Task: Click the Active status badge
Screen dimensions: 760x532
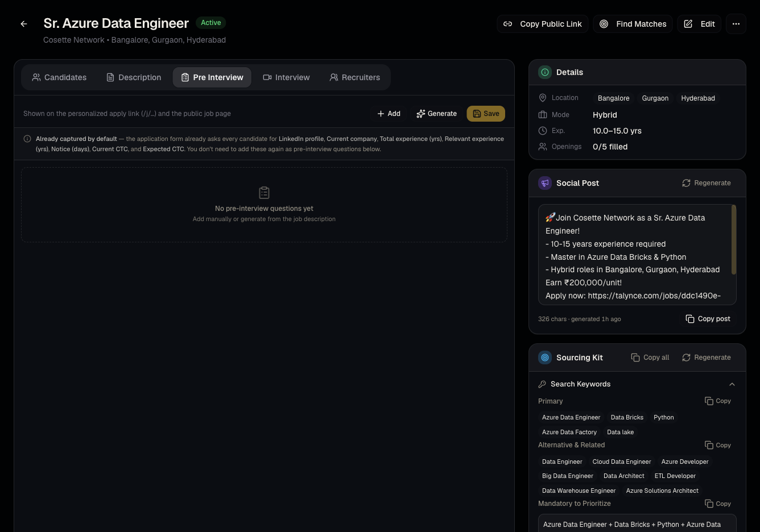Action: (x=211, y=23)
